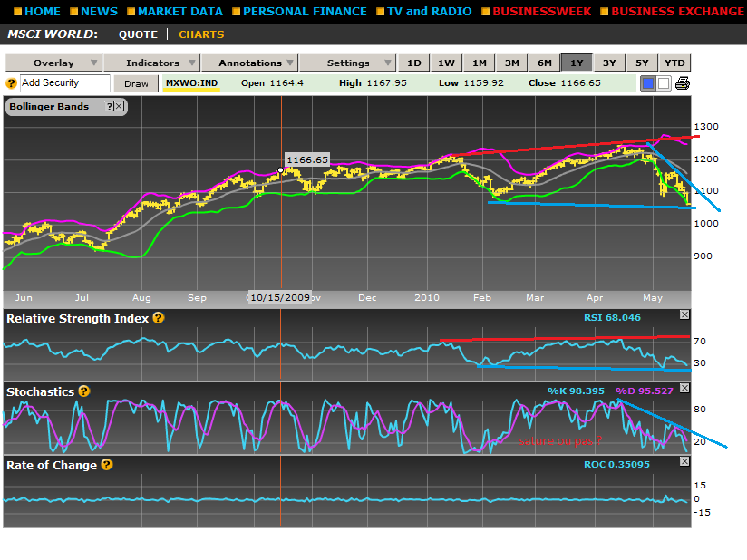
Task: Close the Relative Strength Index panel
Action: pyautogui.click(x=684, y=314)
